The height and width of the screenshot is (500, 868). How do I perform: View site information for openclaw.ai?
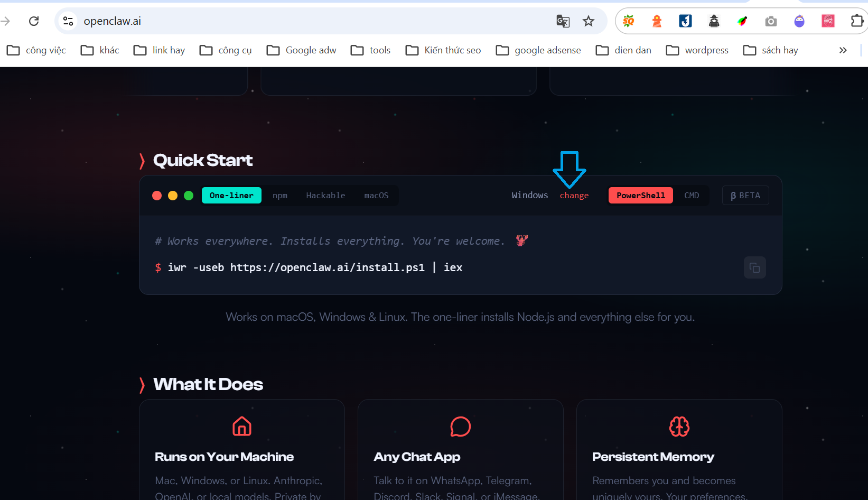68,21
